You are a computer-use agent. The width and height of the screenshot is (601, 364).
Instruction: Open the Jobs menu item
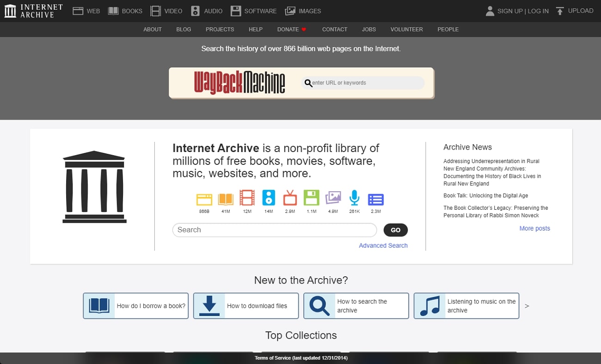point(369,29)
